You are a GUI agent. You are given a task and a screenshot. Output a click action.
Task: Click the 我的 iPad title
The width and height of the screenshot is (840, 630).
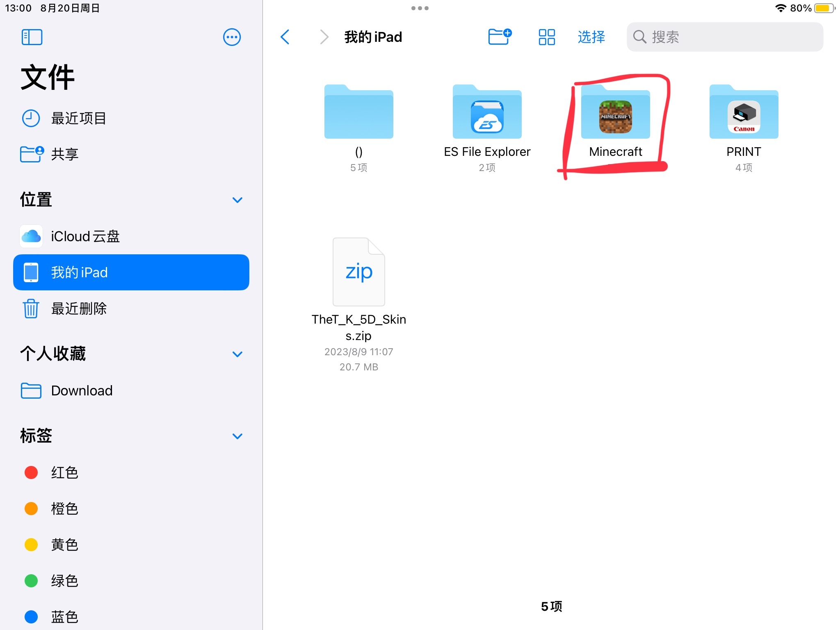click(373, 37)
